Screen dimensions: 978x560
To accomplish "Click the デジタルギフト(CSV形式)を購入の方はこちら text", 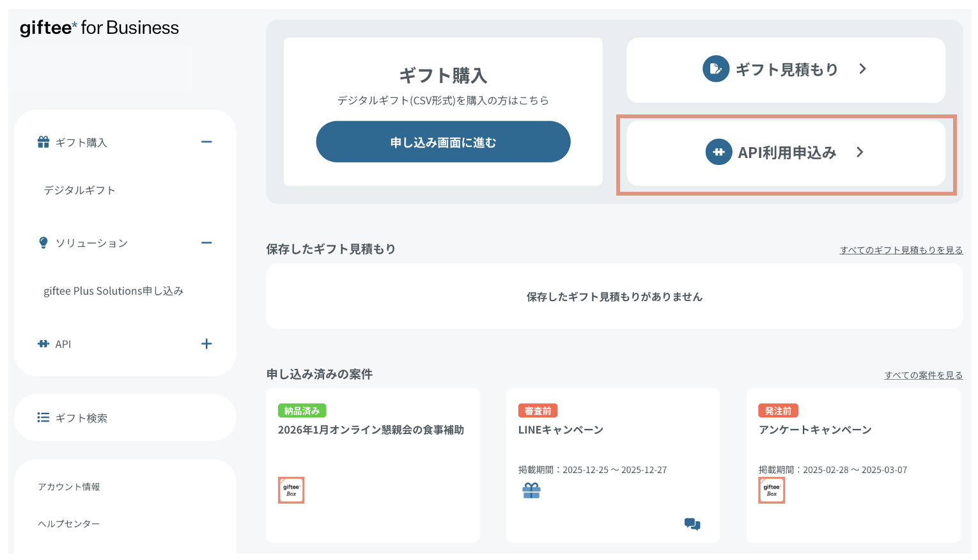I will click(443, 100).
